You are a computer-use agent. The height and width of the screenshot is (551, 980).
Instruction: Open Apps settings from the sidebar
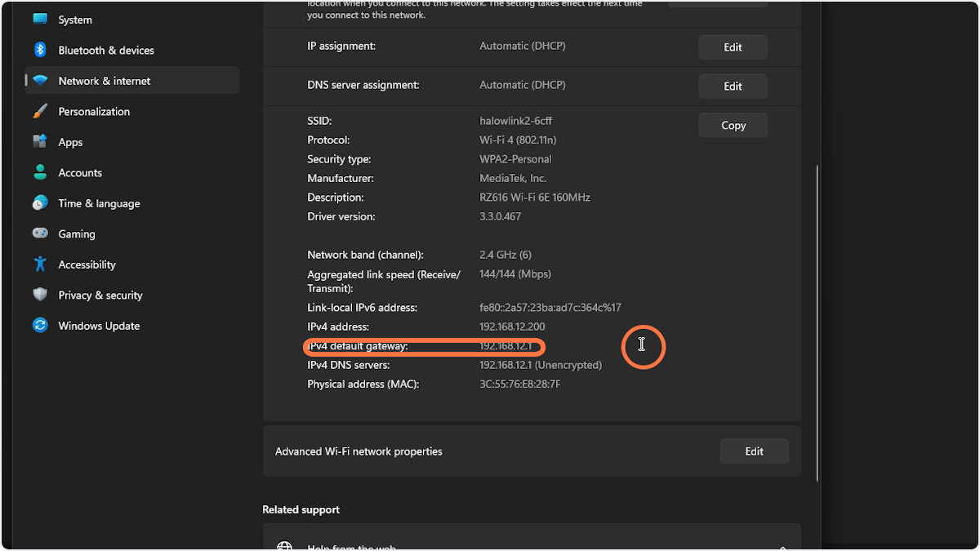(69, 141)
